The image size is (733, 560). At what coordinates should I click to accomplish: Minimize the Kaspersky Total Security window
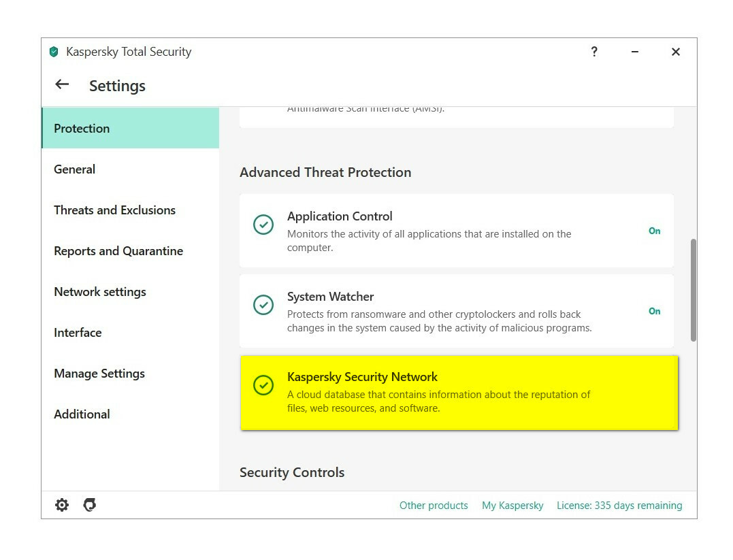pyautogui.click(x=635, y=52)
